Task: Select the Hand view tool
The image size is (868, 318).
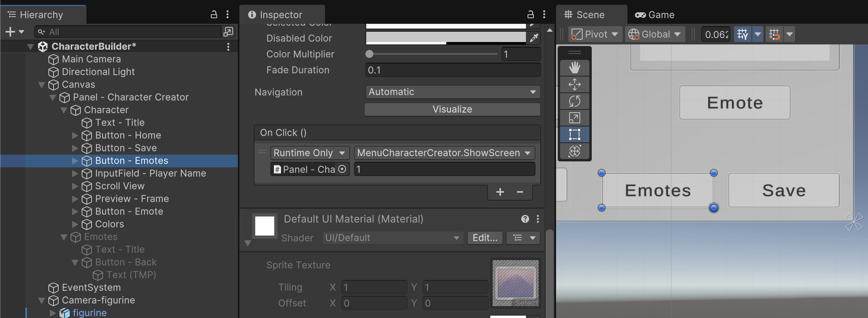Action: click(574, 68)
